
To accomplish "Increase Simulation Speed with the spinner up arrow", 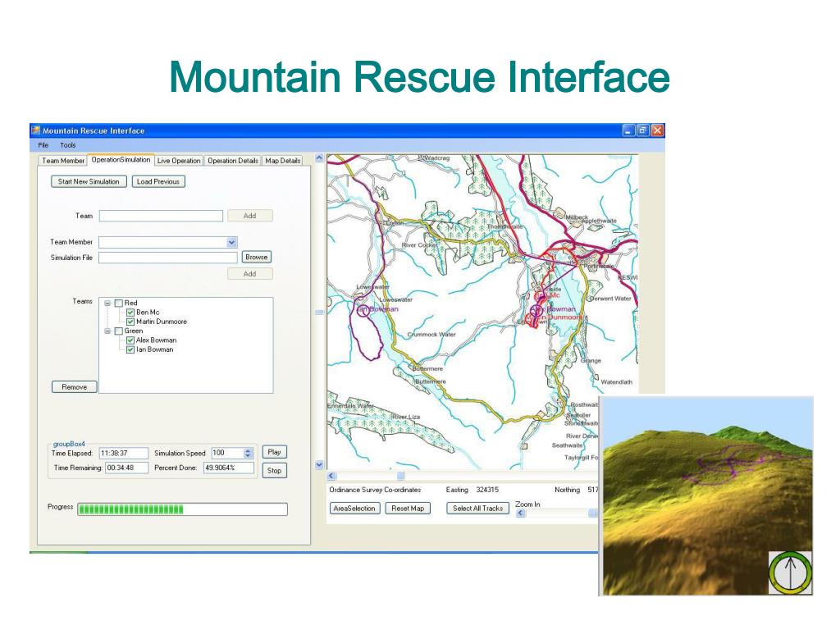I will click(248, 450).
